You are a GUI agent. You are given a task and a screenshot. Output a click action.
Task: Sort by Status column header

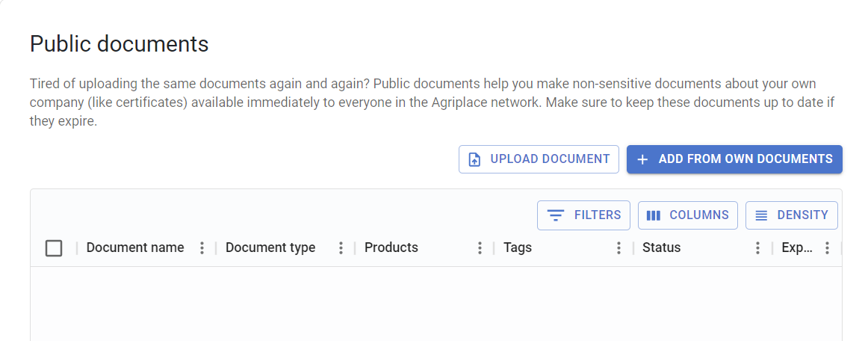(662, 248)
